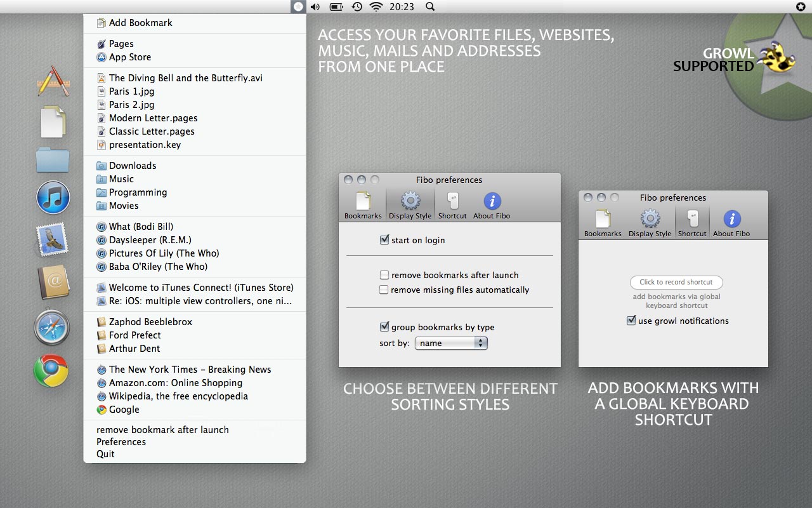This screenshot has height=508, width=812.
Task: Open the Fibo menu bar icon
Action: click(x=298, y=7)
